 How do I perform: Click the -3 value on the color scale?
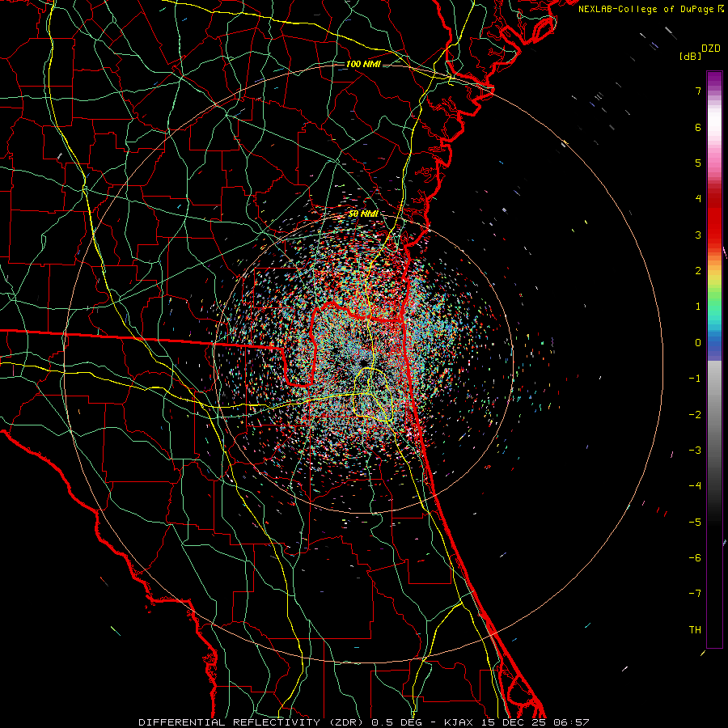tap(695, 451)
